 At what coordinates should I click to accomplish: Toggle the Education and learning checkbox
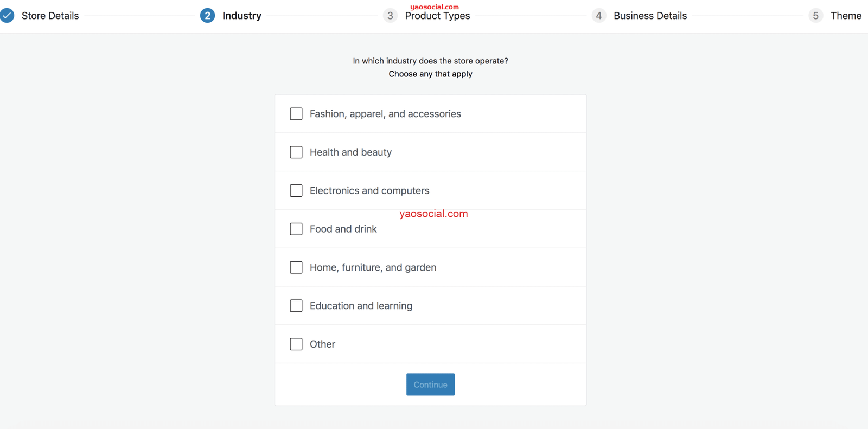296,306
